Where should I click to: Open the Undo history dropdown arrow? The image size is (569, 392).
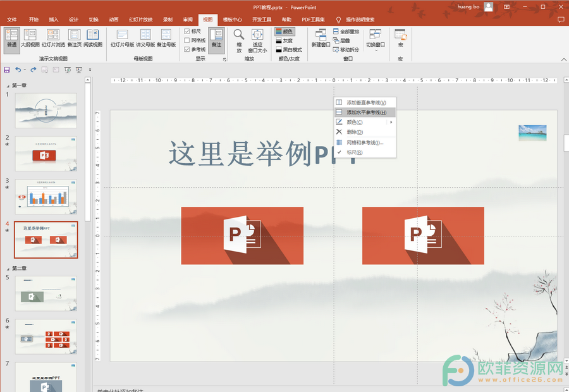coord(25,70)
